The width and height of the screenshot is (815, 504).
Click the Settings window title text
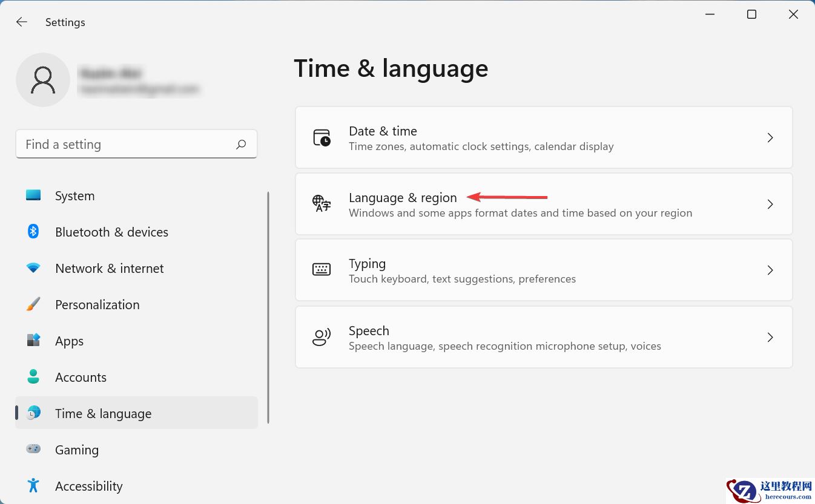pos(65,22)
